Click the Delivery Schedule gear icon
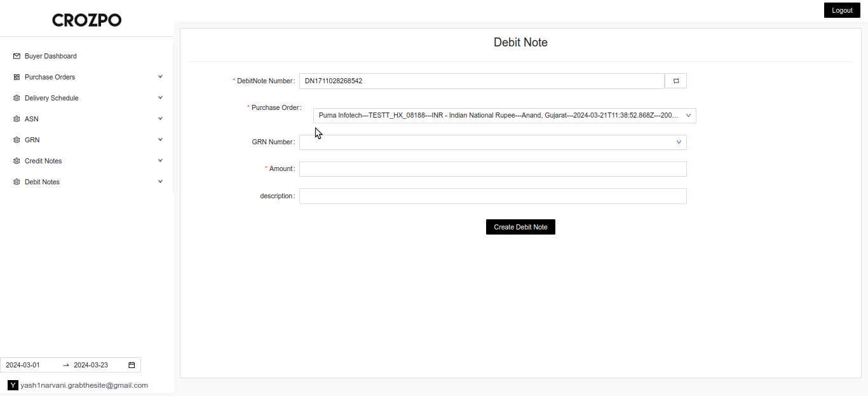 coord(17,98)
